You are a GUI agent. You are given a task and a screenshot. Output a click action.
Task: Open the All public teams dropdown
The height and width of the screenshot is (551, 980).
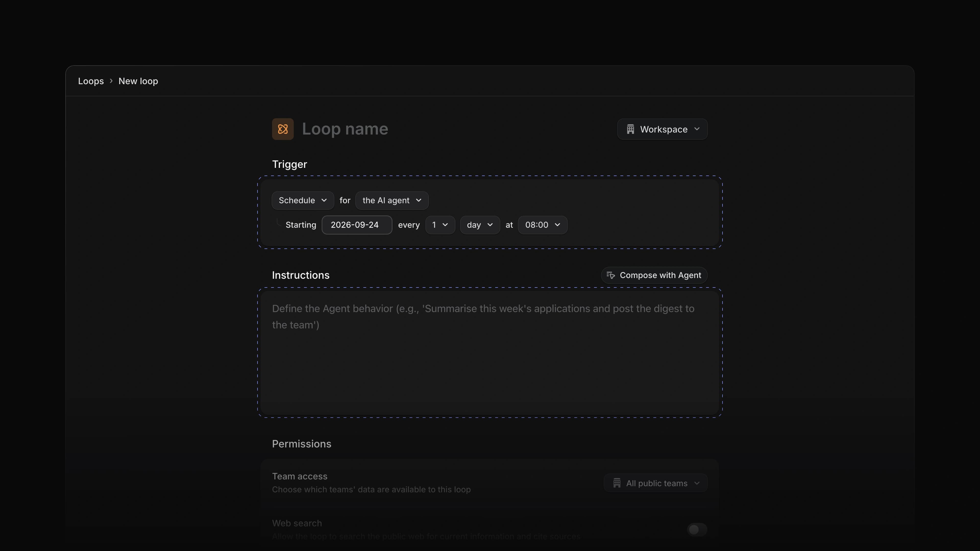tap(656, 483)
